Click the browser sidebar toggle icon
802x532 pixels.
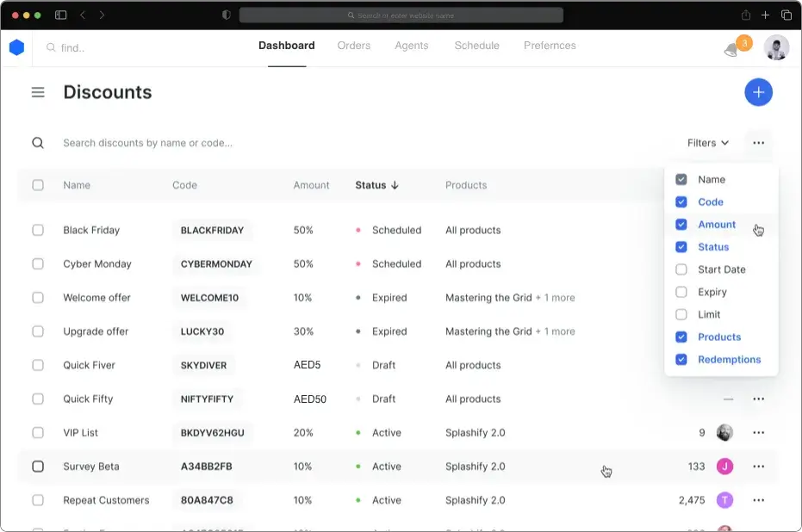[x=61, y=15]
